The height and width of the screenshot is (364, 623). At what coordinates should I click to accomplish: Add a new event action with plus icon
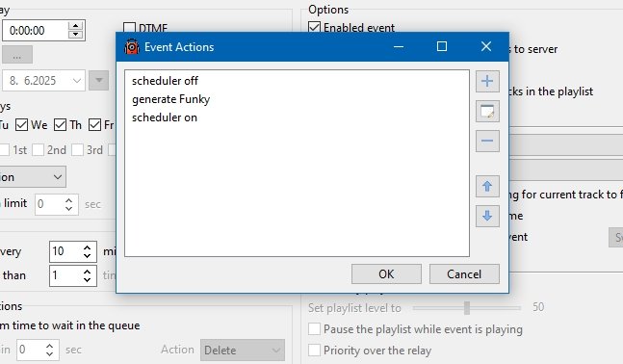487,81
